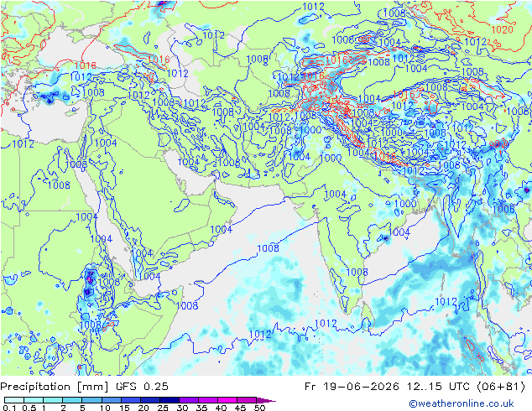Open the weatheronline.co.uk copyright link
Screen dimensions: 532x411
(461, 403)
